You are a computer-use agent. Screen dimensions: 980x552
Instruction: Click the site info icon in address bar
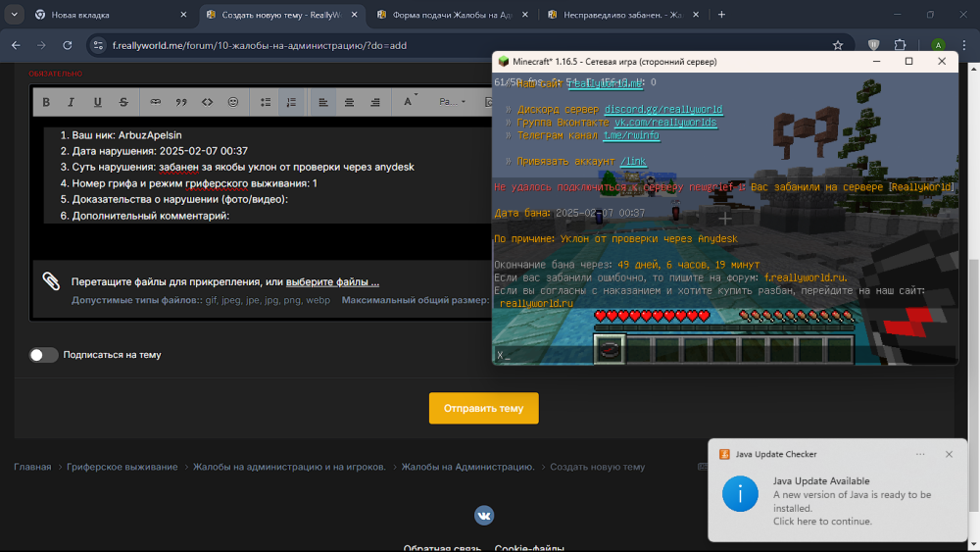click(x=97, y=45)
